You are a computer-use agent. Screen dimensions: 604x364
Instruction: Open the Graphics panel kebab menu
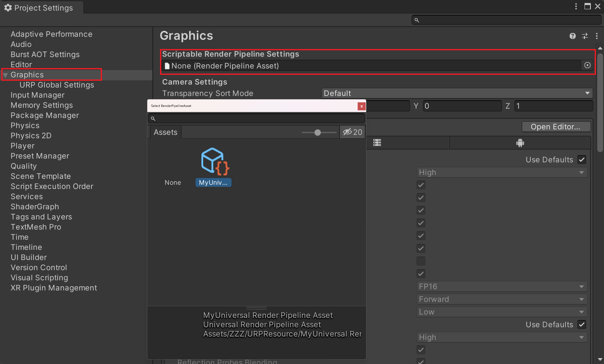coord(596,36)
